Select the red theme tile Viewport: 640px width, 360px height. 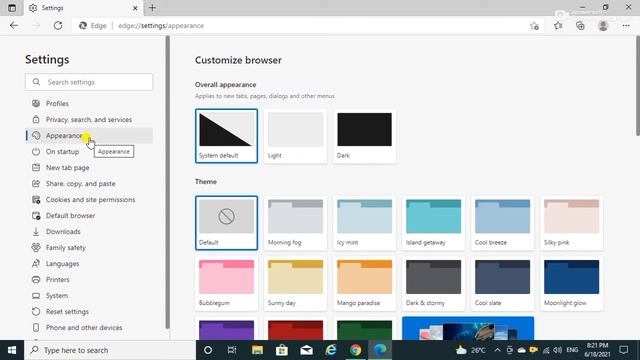(296, 329)
